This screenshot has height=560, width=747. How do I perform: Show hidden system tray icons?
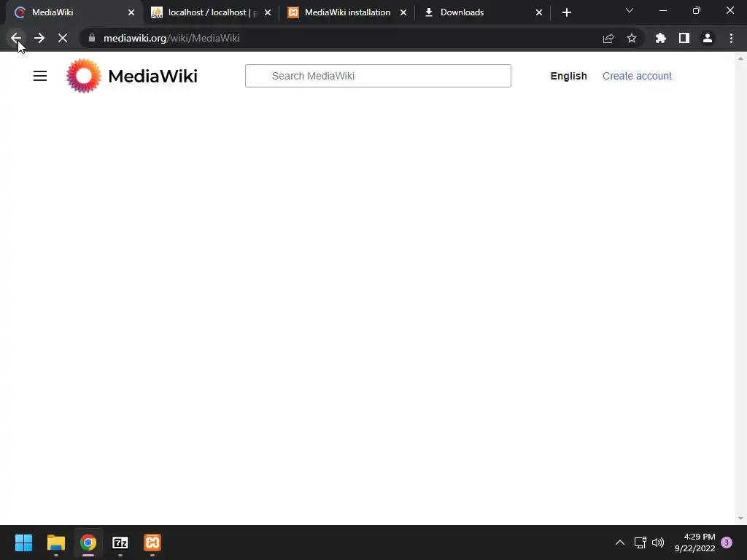pyautogui.click(x=620, y=542)
